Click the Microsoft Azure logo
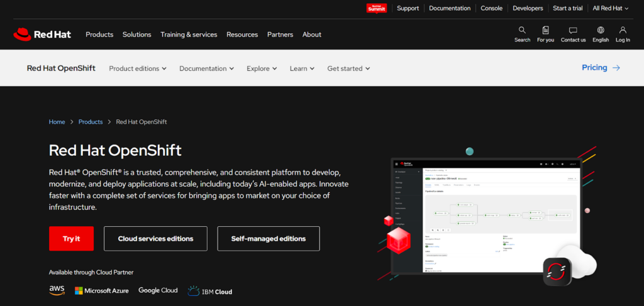 pos(101,290)
